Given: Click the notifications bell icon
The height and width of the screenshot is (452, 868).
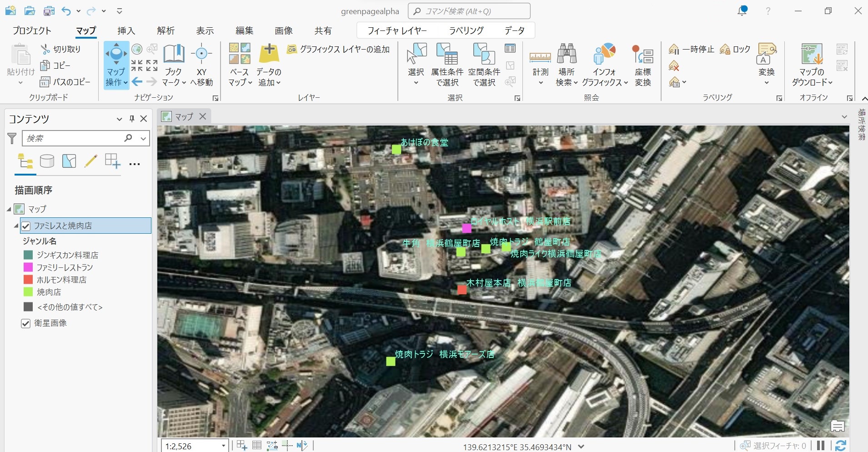Looking at the screenshot, I should pos(742,11).
